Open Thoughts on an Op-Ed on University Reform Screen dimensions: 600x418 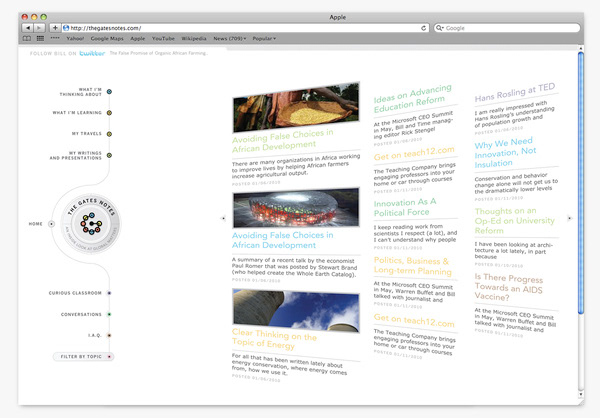(x=514, y=221)
